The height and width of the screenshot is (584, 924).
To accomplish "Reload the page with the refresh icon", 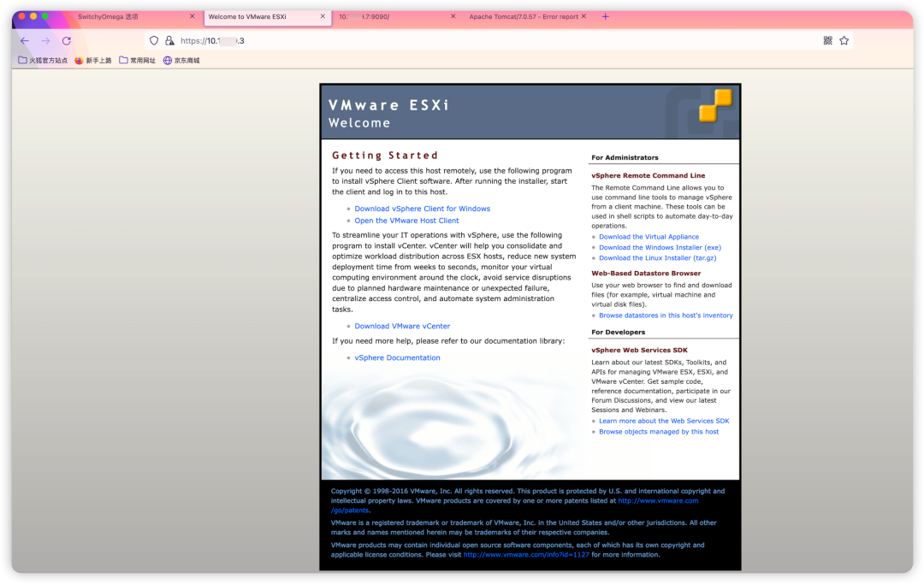I will pyautogui.click(x=67, y=41).
